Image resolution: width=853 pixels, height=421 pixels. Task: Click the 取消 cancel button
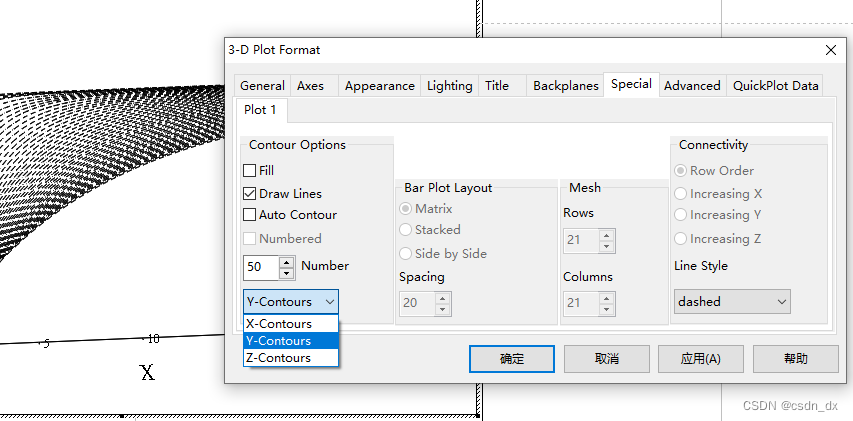[x=606, y=358]
